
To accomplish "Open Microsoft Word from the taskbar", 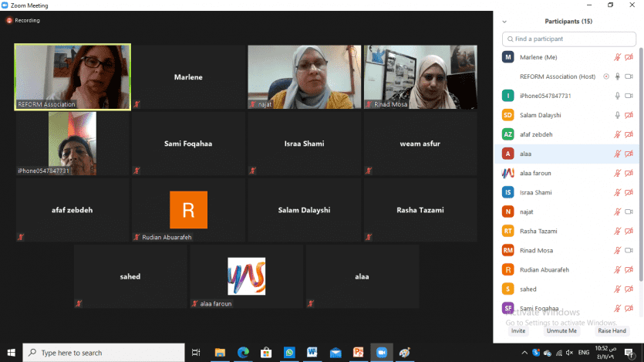I will [312, 353].
